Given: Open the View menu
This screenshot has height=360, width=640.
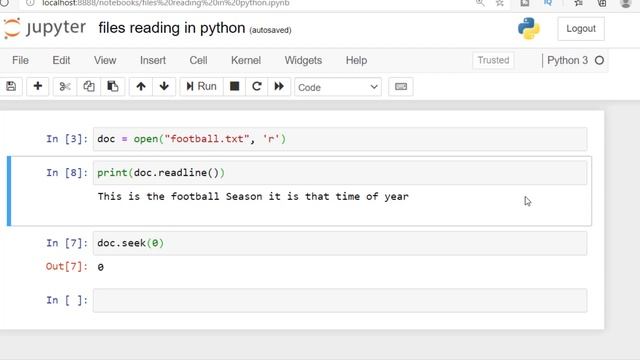Looking at the screenshot, I should coord(105,60).
